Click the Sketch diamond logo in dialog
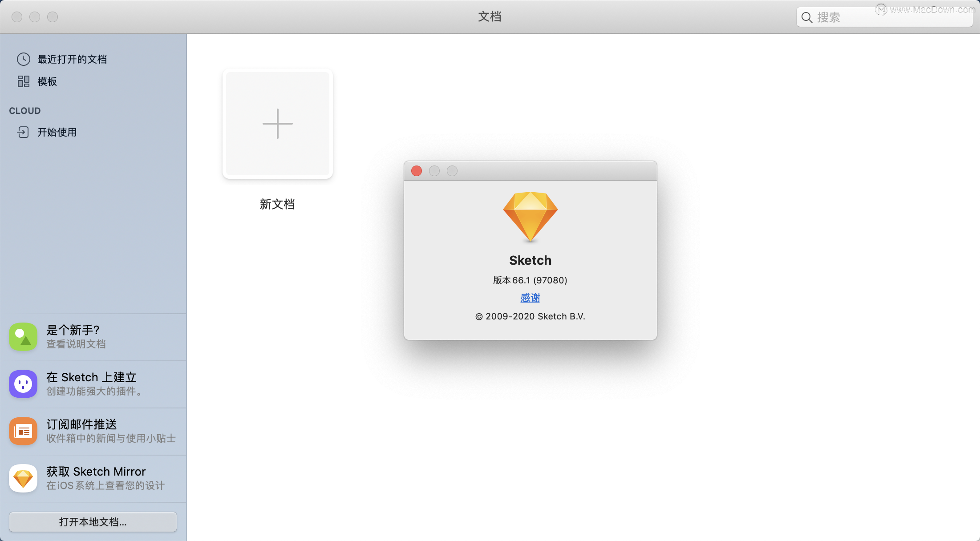Image resolution: width=980 pixels, height=541 pixels. tap(530, 217)
